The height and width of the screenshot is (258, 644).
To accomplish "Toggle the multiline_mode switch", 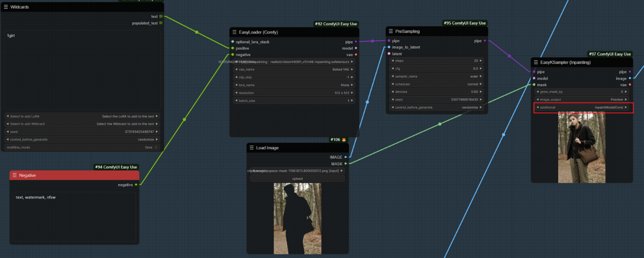I will pos(155,147).
